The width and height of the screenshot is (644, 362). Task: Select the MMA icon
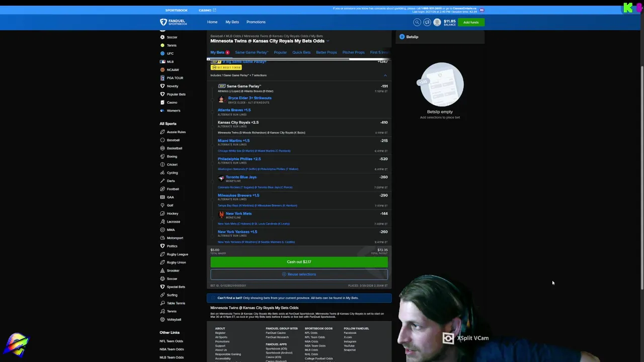point(162,230)
